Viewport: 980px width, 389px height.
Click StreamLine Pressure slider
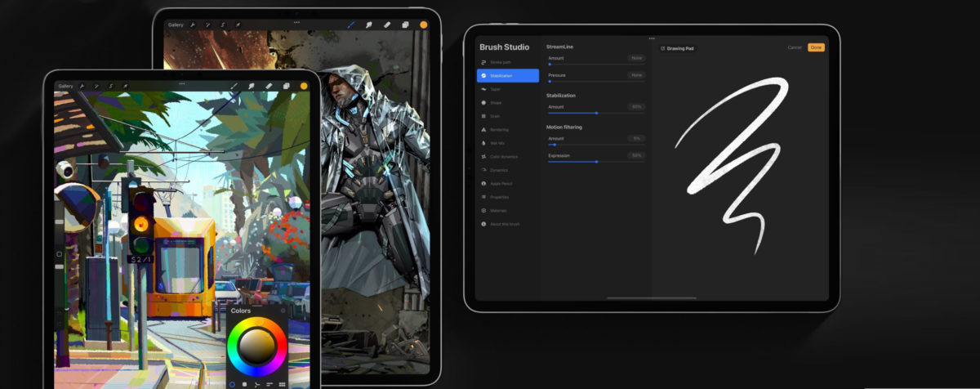click(596, 80)
